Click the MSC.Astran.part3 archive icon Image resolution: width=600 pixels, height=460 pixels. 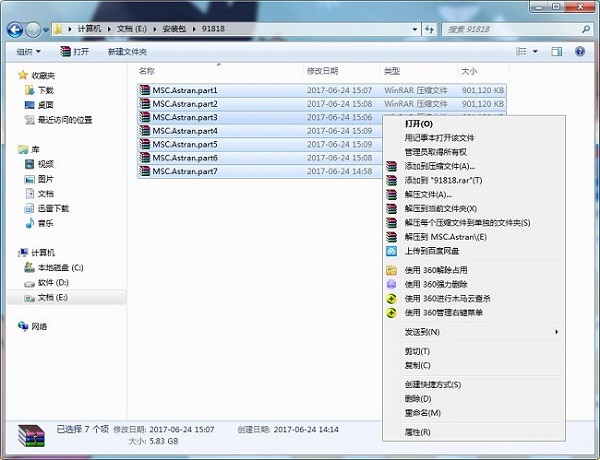pyautogui.click(x=145, y=117)
